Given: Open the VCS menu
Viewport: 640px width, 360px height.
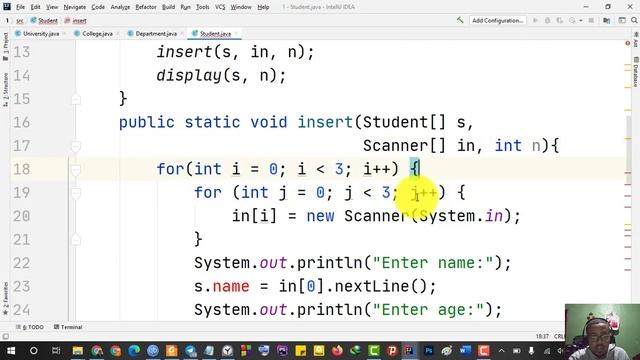Looking at the screenshot, I should coord(220,7).
